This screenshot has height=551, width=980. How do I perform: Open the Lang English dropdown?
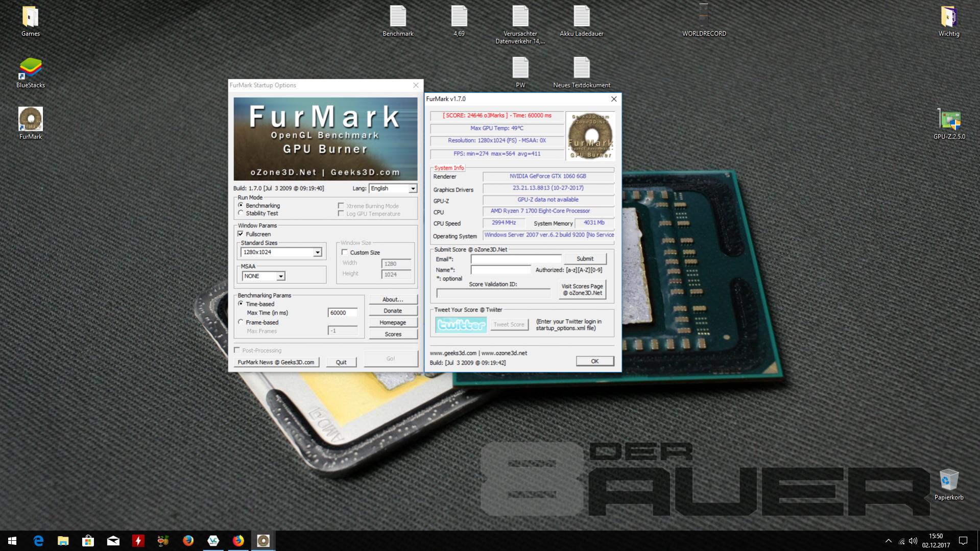click(393, 188)
